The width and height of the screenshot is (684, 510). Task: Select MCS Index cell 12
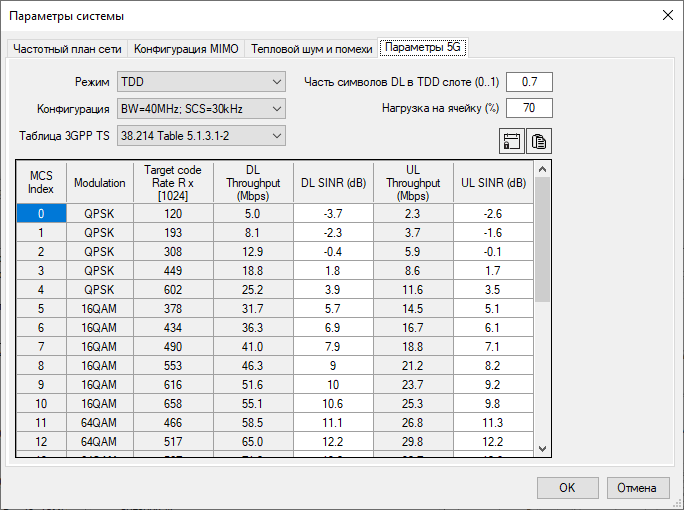41,442
